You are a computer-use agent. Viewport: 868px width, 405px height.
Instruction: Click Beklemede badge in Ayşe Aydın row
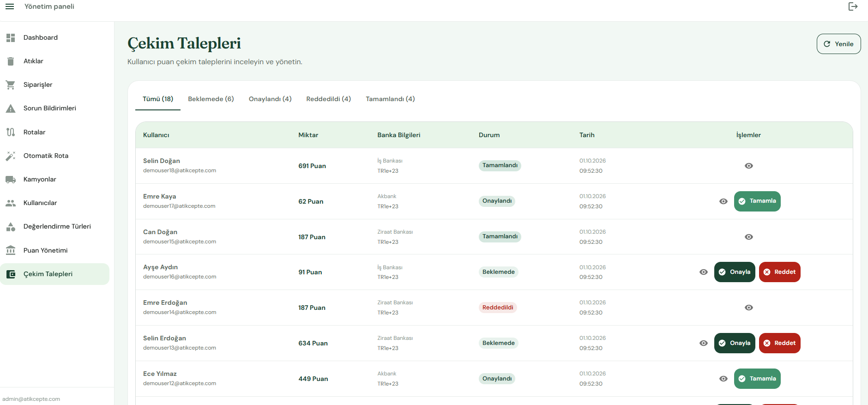[x=499, y=272]
